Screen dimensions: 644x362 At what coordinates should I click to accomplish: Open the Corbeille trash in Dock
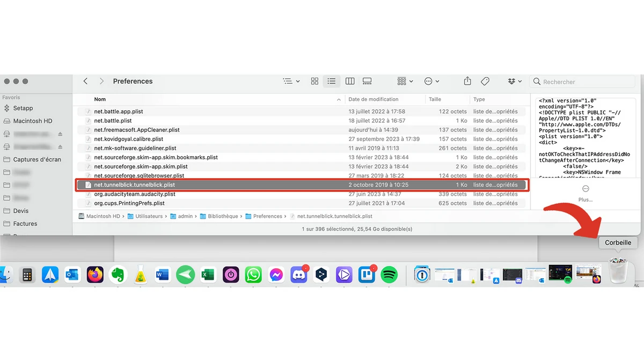619,271
